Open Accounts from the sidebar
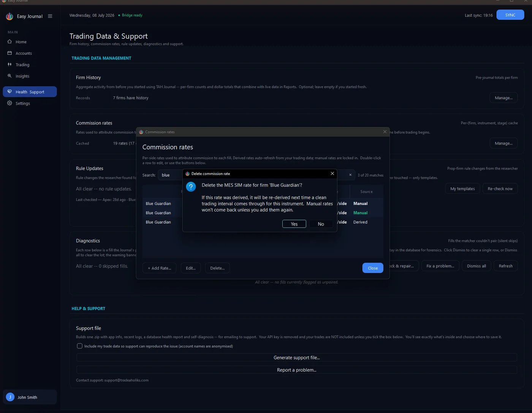532x413 pixels. [x=30, y=53]
